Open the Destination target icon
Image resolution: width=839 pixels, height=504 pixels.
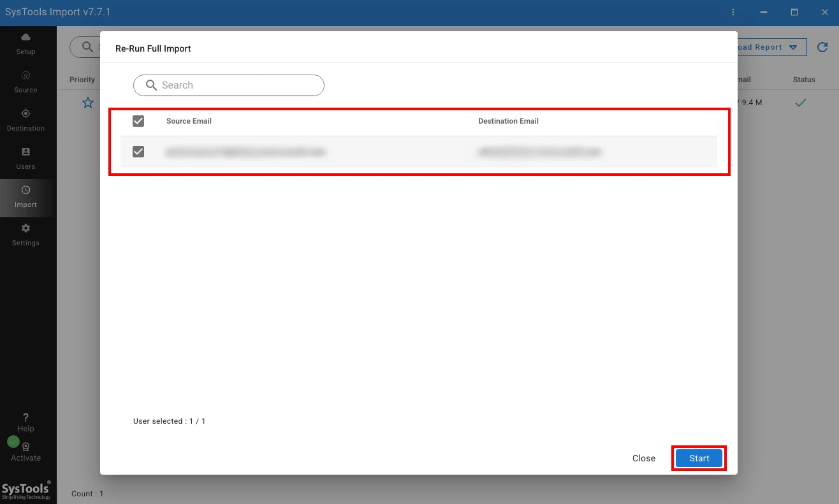coord(26,113)
